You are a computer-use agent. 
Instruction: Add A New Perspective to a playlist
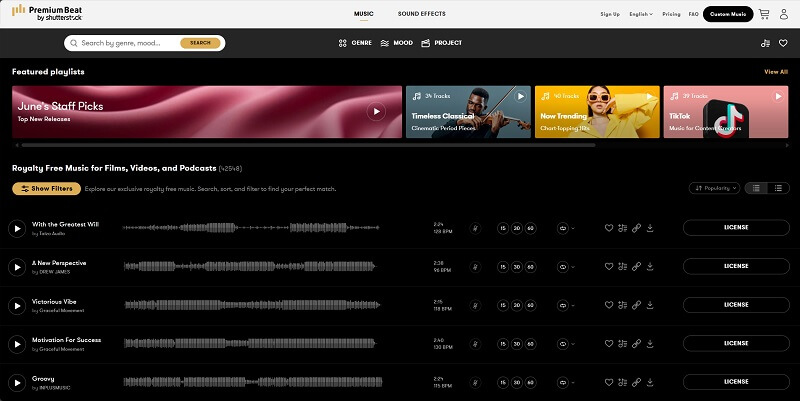(x=622, y=266)
